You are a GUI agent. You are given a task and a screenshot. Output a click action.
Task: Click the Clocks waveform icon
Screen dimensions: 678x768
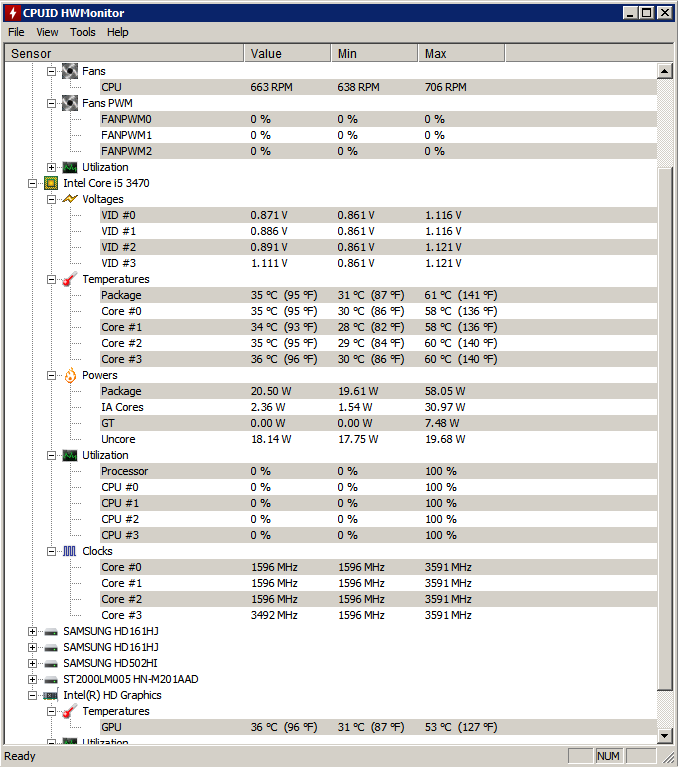tap(70, 551)
